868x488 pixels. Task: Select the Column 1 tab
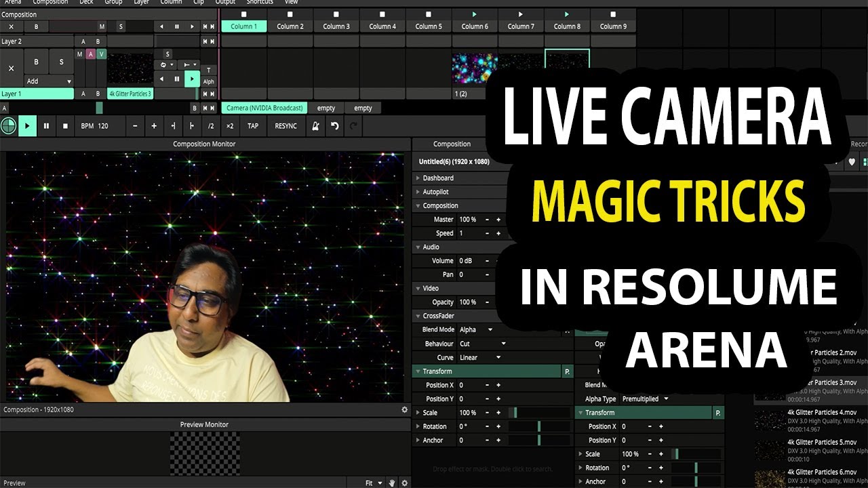pos(244,26)
